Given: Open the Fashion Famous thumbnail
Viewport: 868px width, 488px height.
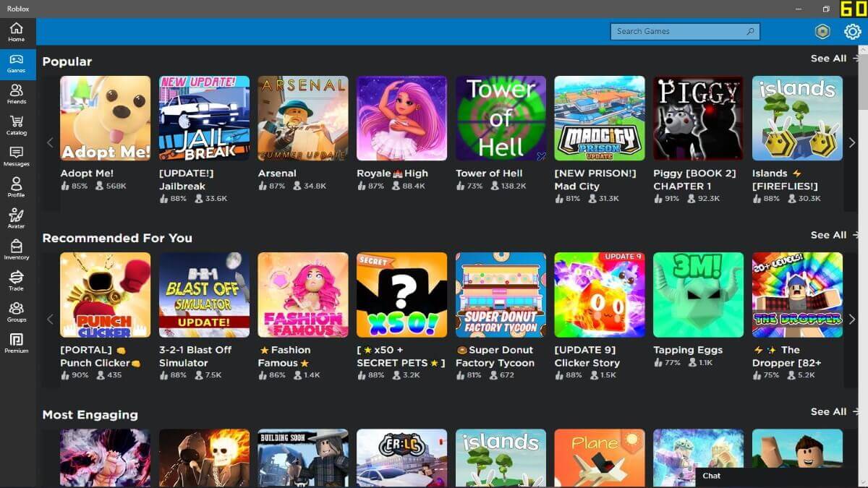Looking at the screenshot, I should [303, 295].
